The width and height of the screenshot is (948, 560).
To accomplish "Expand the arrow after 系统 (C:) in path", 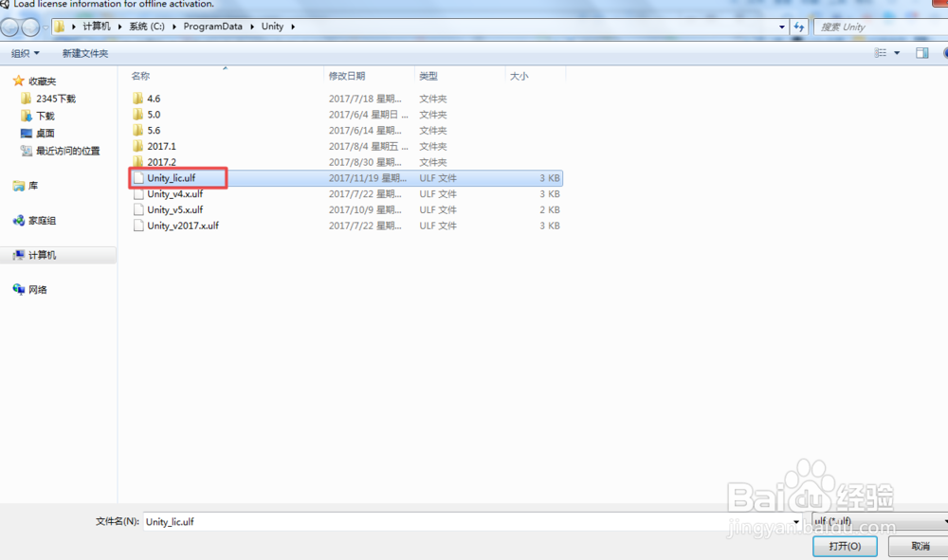I will [174, 27].
